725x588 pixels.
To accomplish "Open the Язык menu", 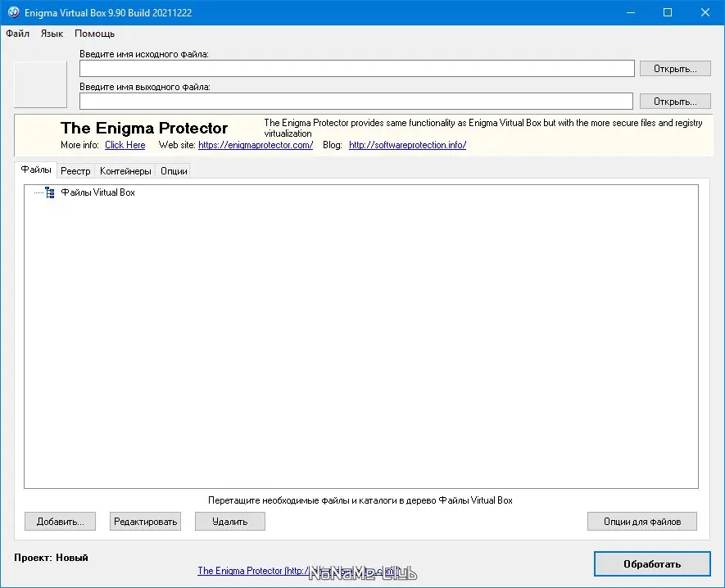I will (52, 34).
